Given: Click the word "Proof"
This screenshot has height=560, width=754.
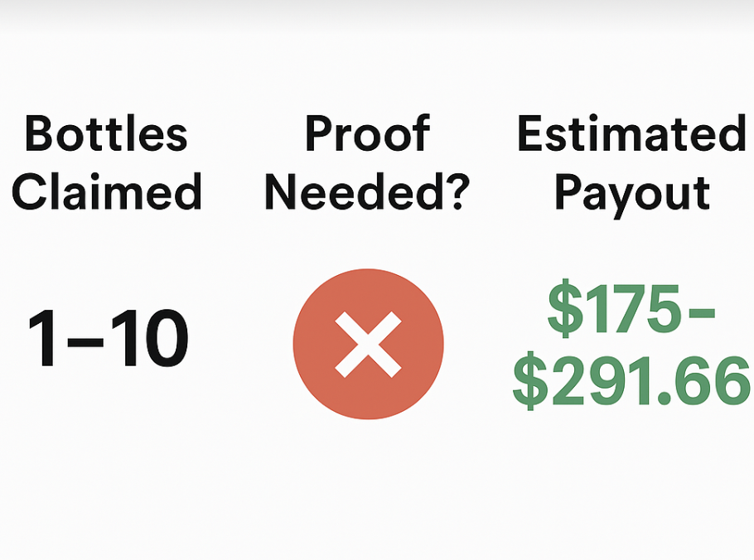Looking at the screenshot, I should pos(367,134).
